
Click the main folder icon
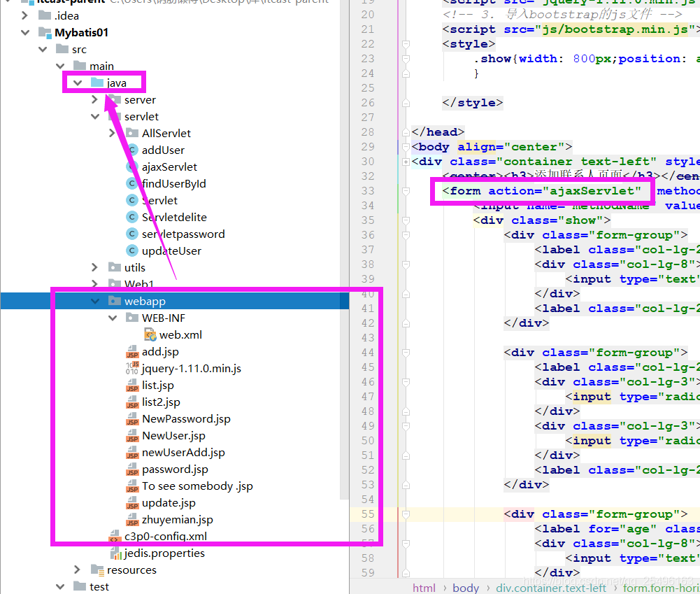80,66
